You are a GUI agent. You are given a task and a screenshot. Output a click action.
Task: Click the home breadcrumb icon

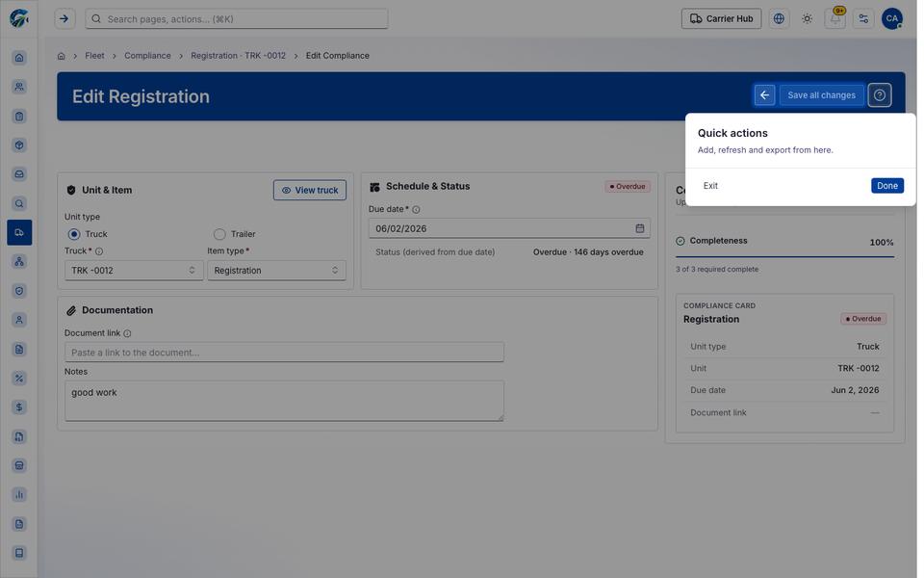point(62,56)
